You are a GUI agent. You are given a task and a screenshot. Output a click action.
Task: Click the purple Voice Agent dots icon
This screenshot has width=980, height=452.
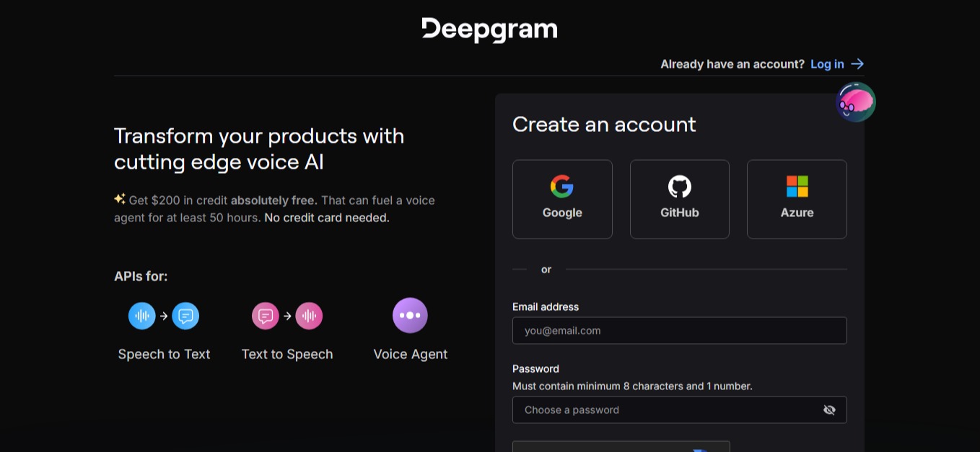point(410,316)
